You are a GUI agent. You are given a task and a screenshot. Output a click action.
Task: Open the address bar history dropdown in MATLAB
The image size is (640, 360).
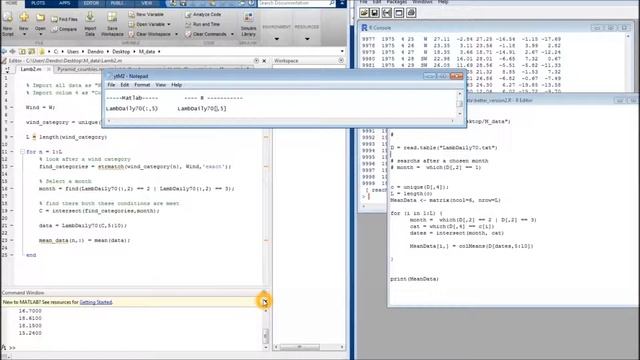pos(342,51)
